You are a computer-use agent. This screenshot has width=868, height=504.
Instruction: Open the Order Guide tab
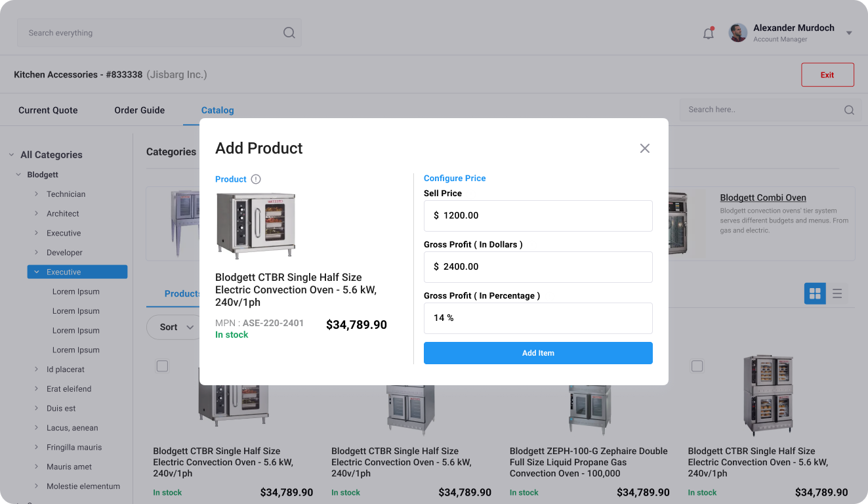[x=140, y=110]
